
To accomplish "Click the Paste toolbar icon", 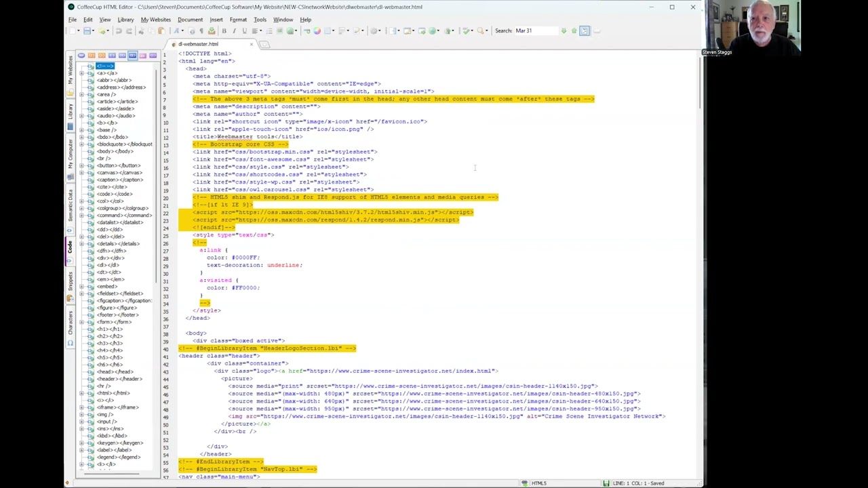I will click(x=161, y=30).
